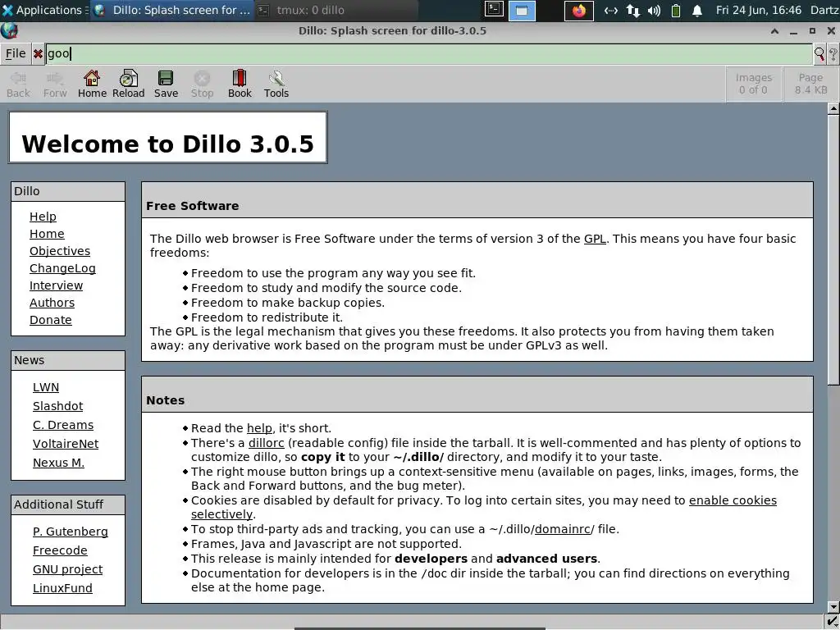Image resolution: width=840 pixels, height=630 pixels.
Task: Click the Page 8.4 KB indicator
Action: click(810, 84)
